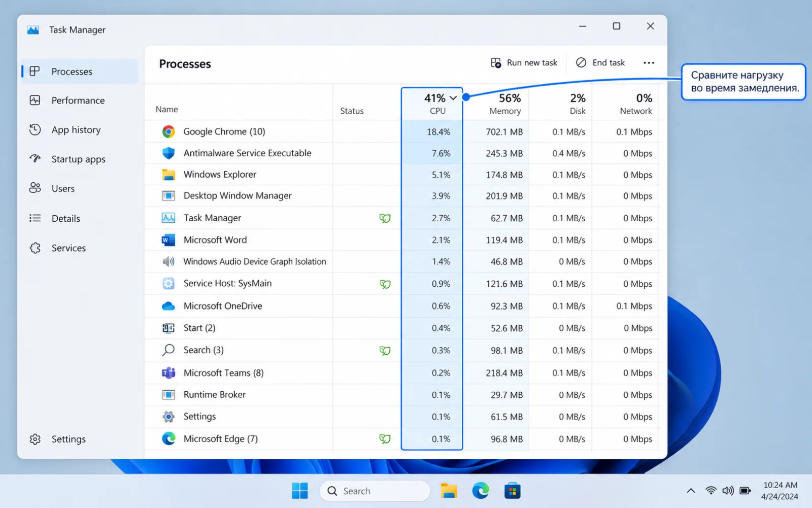
Task: Launch Microsoft Edge from the taskbar
Action: pyautogui.click(x=481, y=491)
